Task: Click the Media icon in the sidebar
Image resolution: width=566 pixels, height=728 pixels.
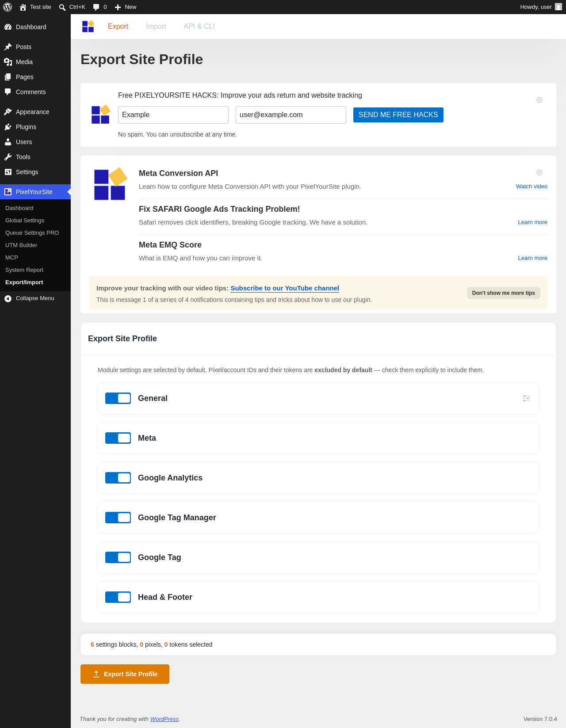Action: (8, 62)
